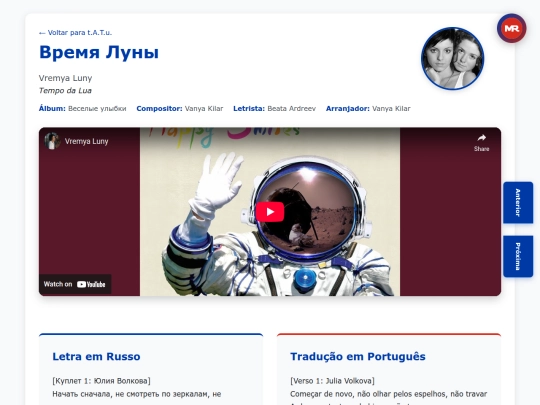Click album name Веселые улыбки

[x=97, y=108]
